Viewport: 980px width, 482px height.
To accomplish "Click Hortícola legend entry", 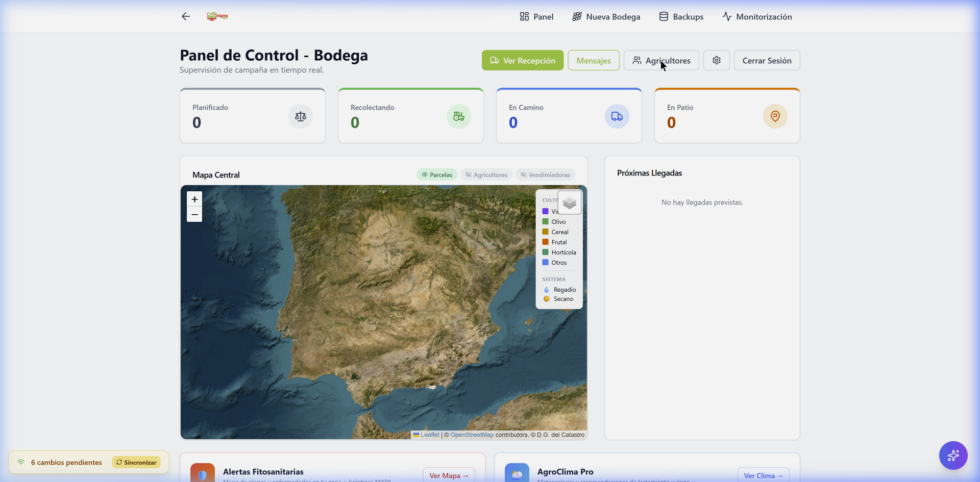I will point(559,252).
